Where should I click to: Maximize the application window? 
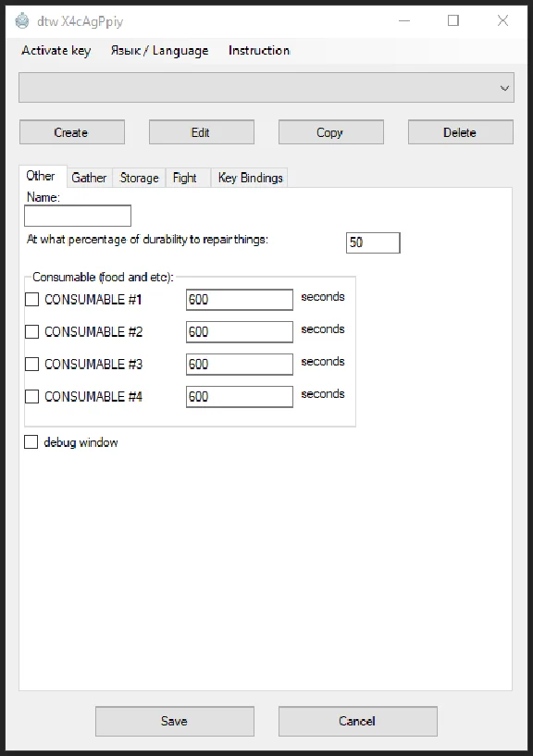click(x=453, y=20)
